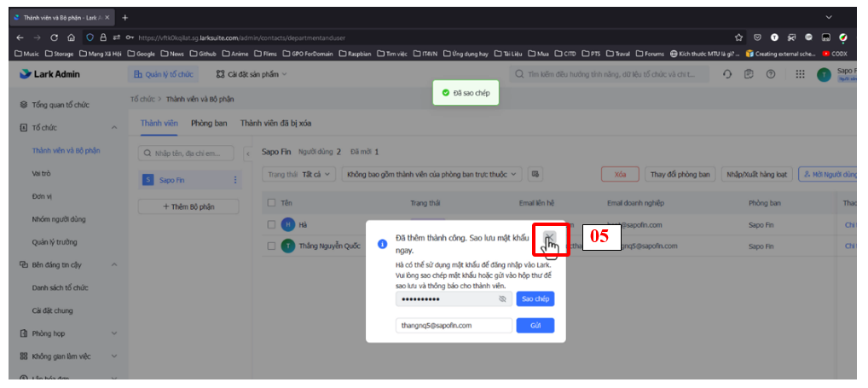Click the thangnq5@sapofin.com email field
Image resolution: width=868 pixels, height=388 pixels.
pyautogui.click(x=454, y=326)
